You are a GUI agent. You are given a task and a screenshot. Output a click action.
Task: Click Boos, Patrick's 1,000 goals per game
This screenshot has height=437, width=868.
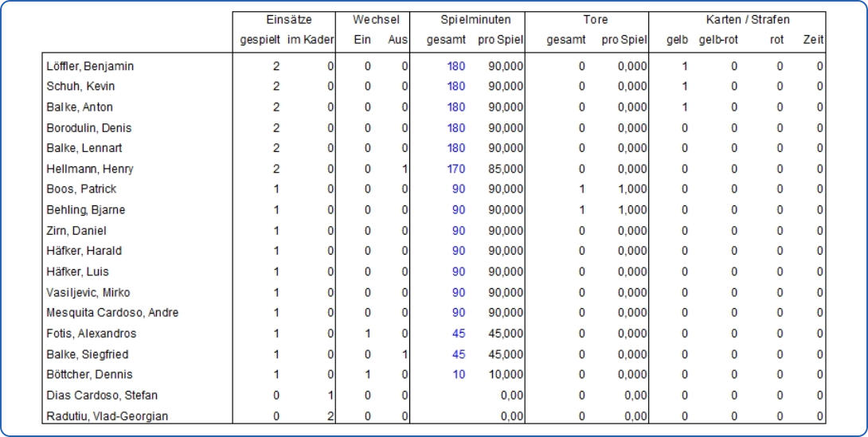coord(632,189)
